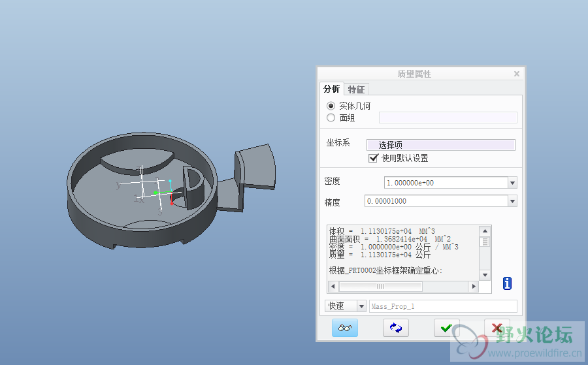This screenshot has height=365, width=588.
Task: Toggle the 使用默认设置 checkbox
Action: coord(373,158)
